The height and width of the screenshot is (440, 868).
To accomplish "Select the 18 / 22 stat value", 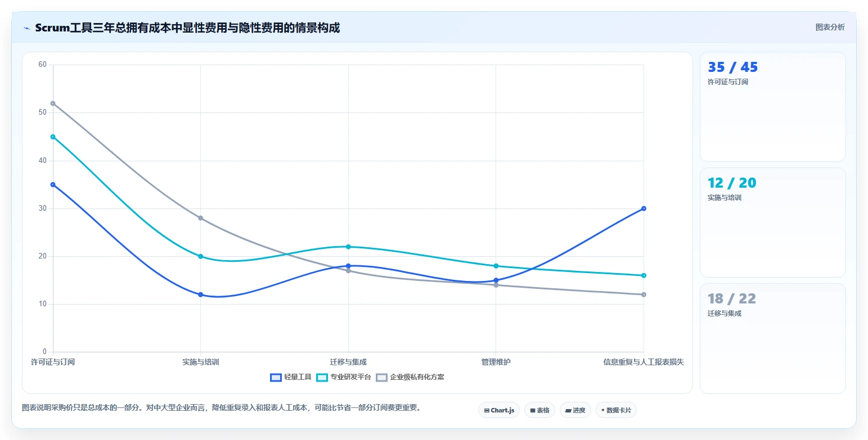I will tap(732, 299).
